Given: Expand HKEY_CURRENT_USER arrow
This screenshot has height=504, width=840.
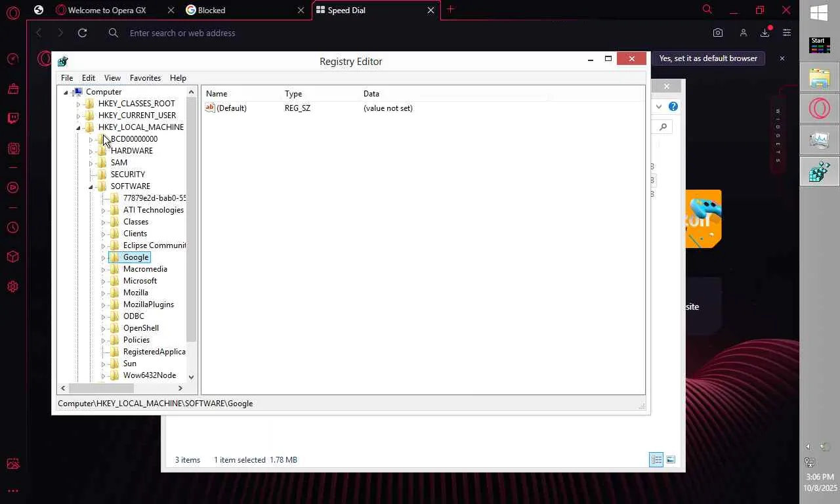Looking at the screenshot, I should coord(78,116).
